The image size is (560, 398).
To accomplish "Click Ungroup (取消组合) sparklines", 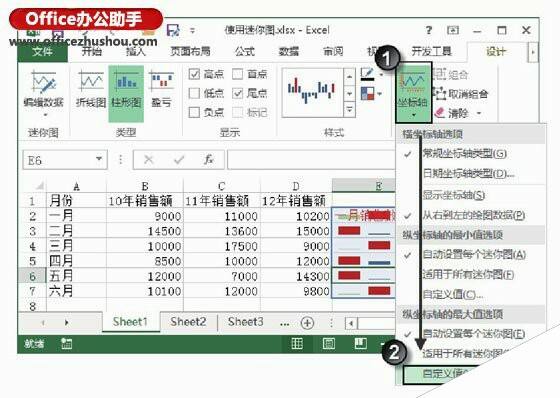I will 461,94.
